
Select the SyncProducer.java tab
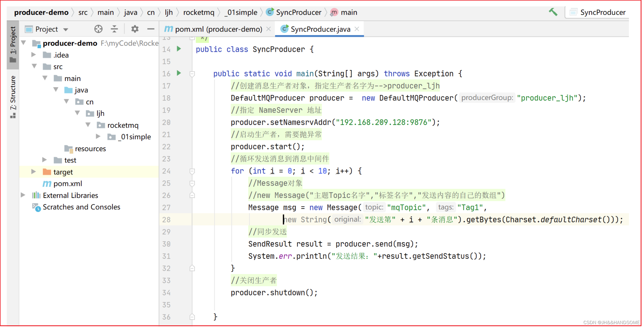320,29
